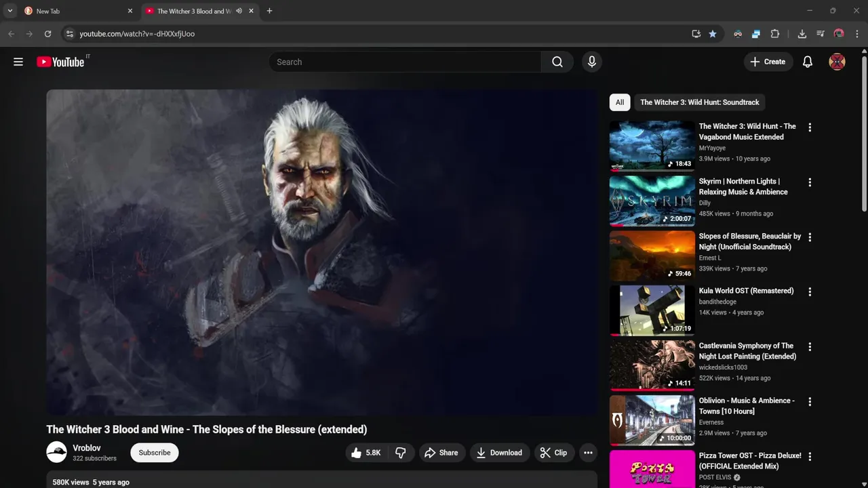Select the All filter chip
Image resolution: width=868 pixels, height=488 pixels.
point(620,102)
